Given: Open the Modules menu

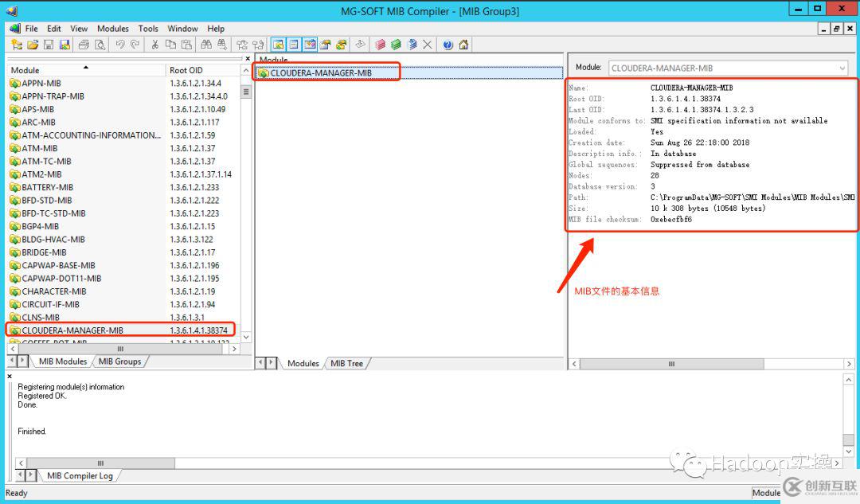Looking at the screenshot, I should pos(112,29).
